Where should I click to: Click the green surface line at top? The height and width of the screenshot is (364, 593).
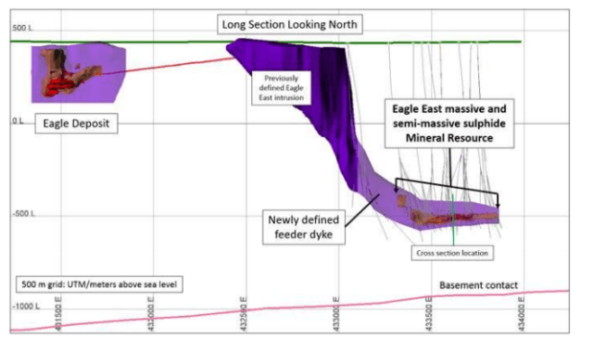click(x=265, y=42)
